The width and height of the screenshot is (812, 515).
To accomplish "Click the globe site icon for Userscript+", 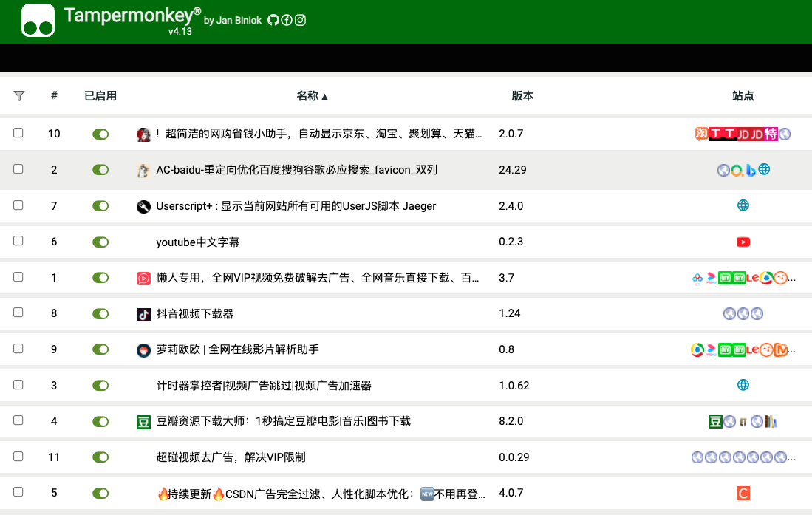I will click(743, 205).
